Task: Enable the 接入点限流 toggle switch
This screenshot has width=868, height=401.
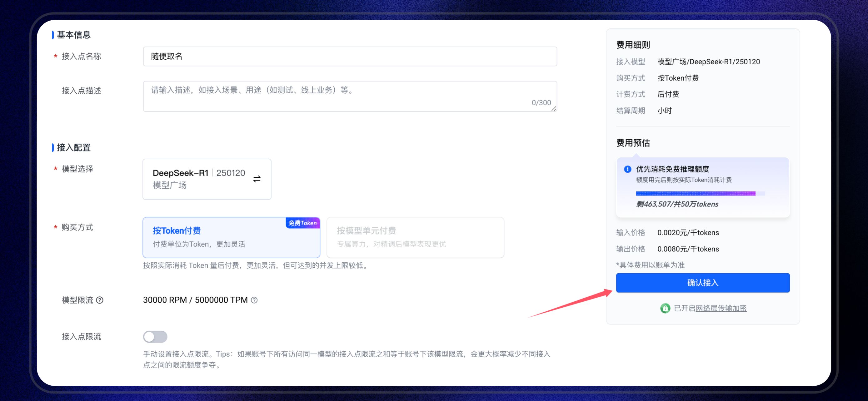Action: [x=155, y=336]
